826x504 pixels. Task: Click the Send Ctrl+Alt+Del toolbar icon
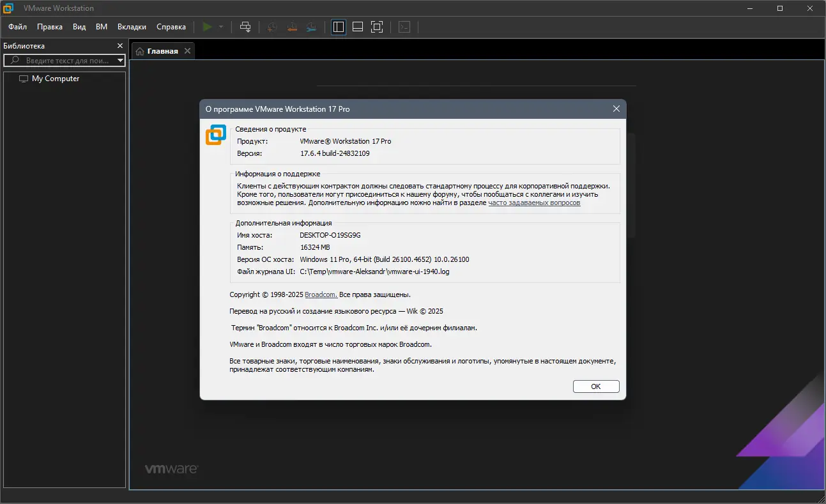245,27
